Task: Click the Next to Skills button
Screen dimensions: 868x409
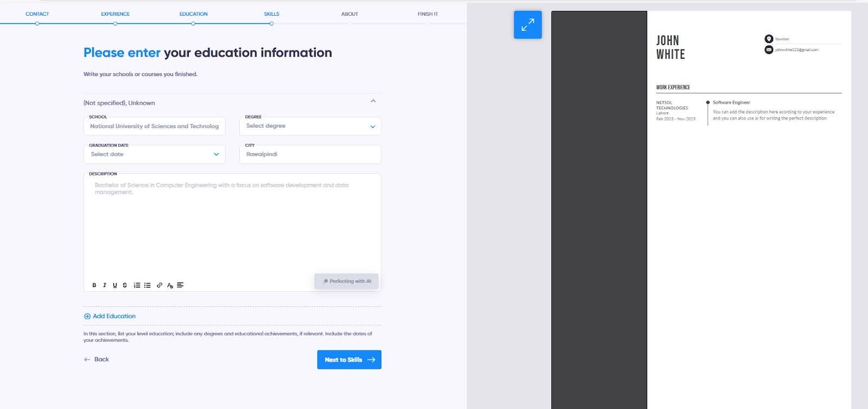Action: 349,360
